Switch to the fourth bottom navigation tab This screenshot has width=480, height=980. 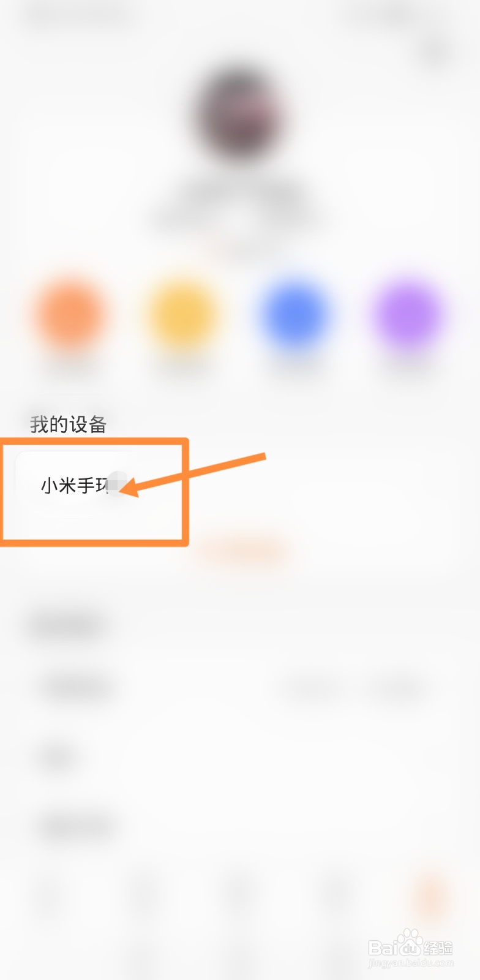pyautogui.click(x=336, y=894)
